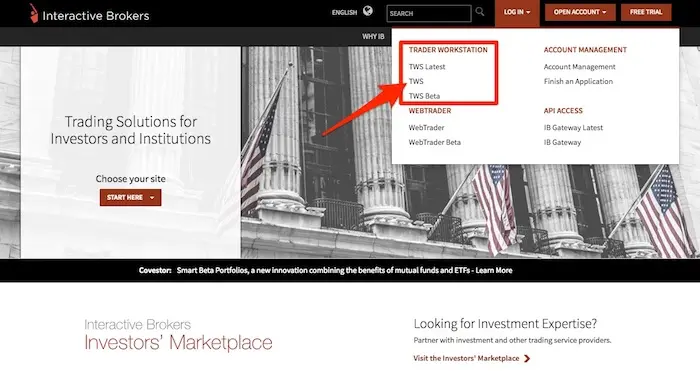Select the TWS Beta option
Viewport: 700px width, 371px height.
tap(425, 96)
